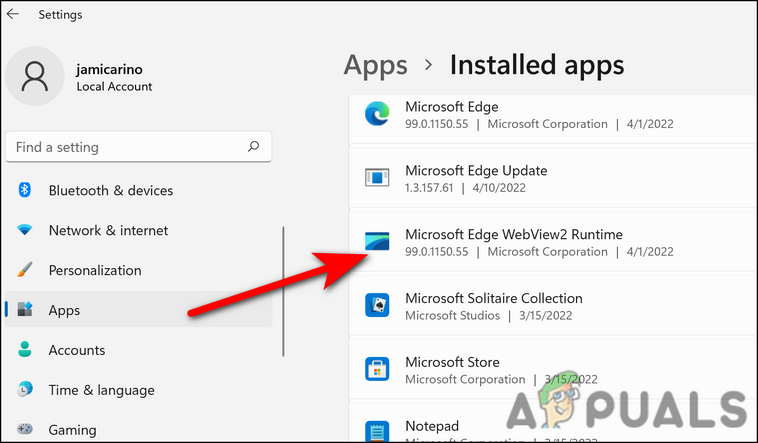The height and width of the screenshot is (443, 758).
Task: Select the Microsoft Edge app name
Action: (452, 107)
